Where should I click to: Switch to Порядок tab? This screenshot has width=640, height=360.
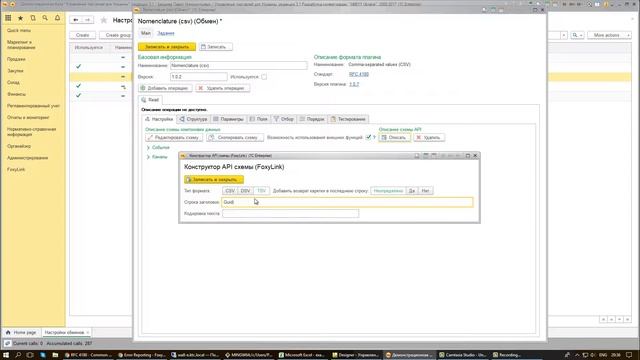312,119
